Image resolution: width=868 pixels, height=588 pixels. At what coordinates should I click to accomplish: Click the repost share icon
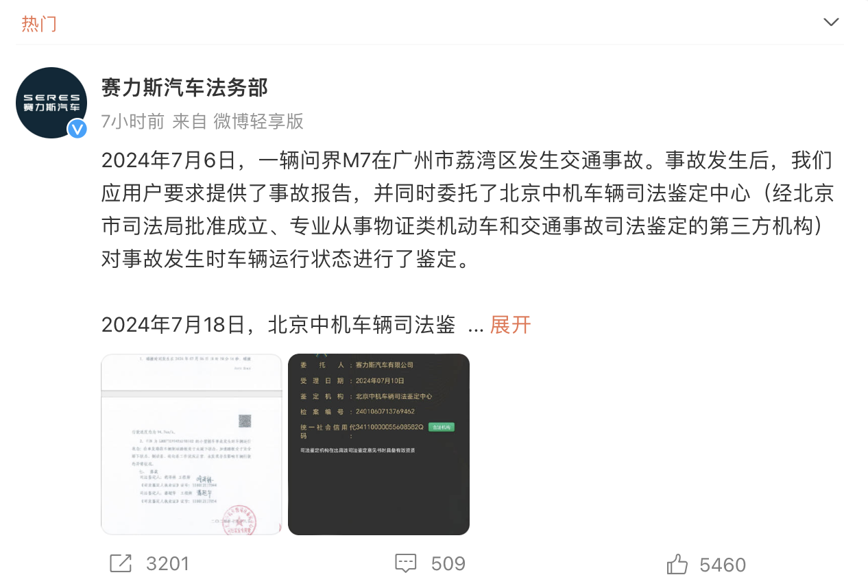tap(120, 563)
